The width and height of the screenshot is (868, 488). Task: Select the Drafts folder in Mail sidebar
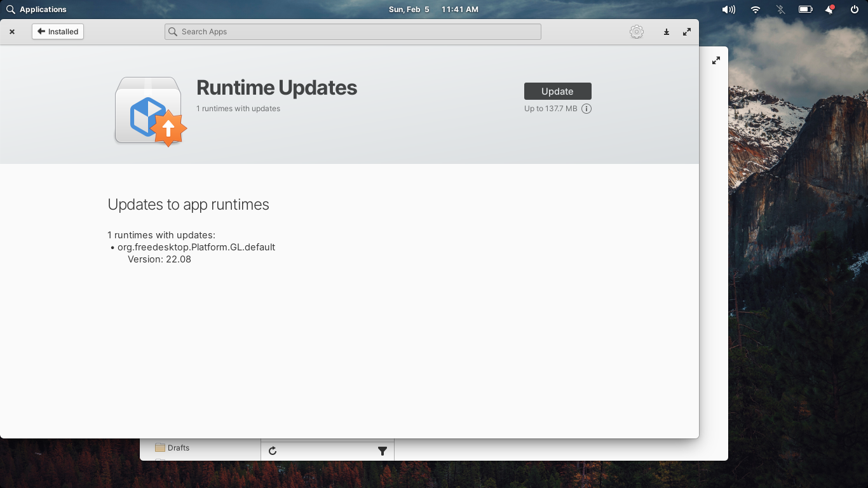(177, 447)
